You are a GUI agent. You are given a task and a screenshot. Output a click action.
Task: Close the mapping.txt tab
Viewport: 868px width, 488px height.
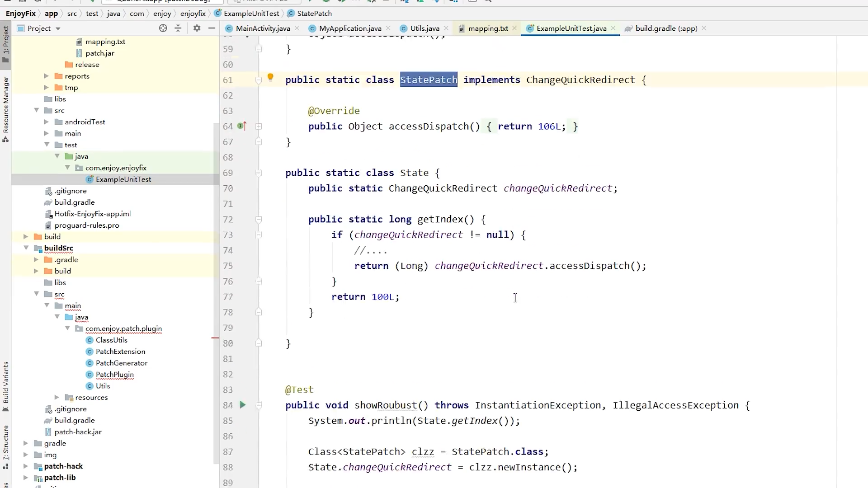[514, 28]
